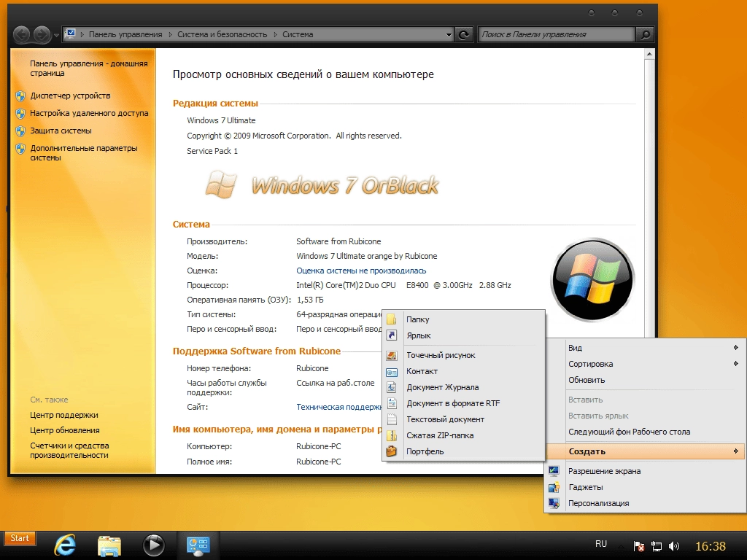This screenshot has width=747, height=560.
Task: Open "Разрешение экрана" from context menu
Action: (x=645, y=471)
